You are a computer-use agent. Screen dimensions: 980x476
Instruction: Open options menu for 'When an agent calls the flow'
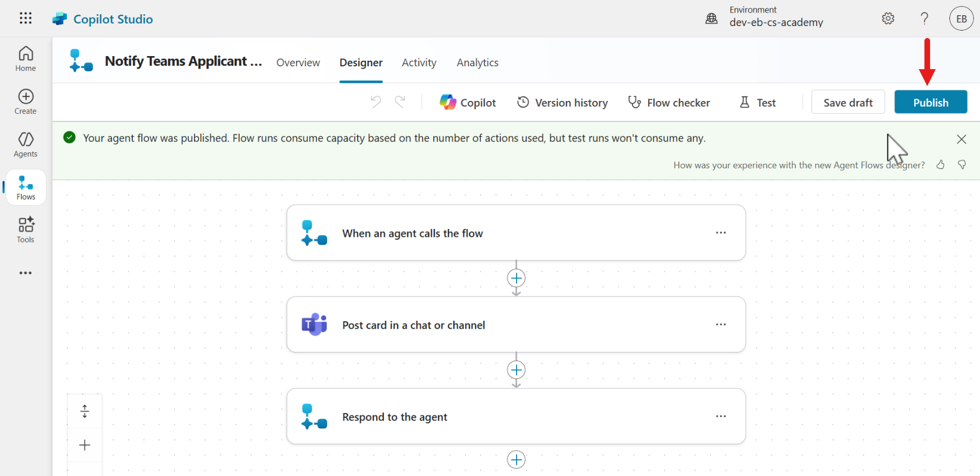coord(721,233)
